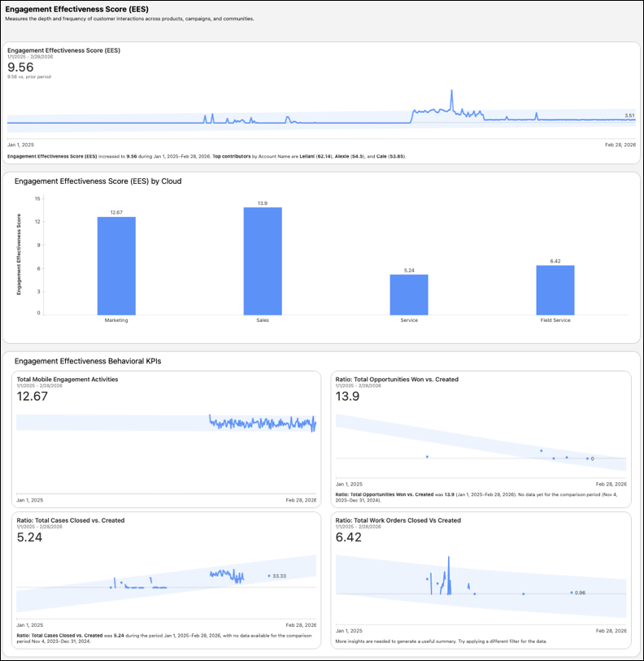This screenshot has width=644, height=661.
Task: Click the 12.67 value label above the Marketing bar
Action: coord(116,212)
